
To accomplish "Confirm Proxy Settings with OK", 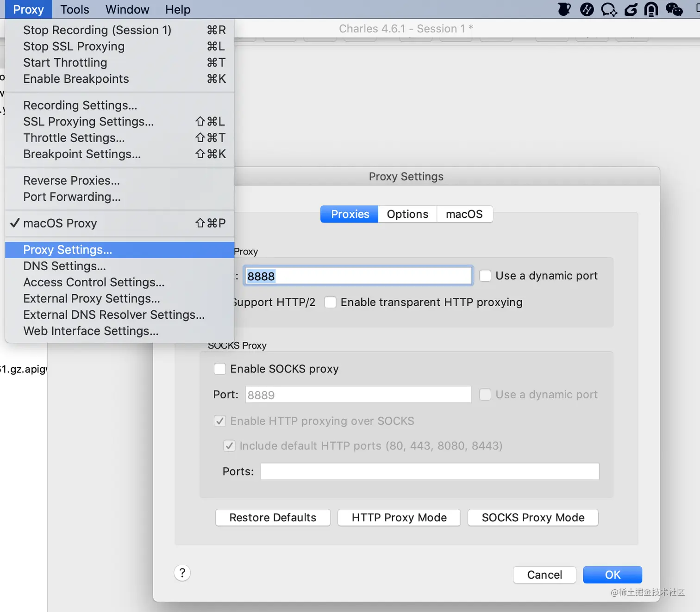I will coord(612,575).
